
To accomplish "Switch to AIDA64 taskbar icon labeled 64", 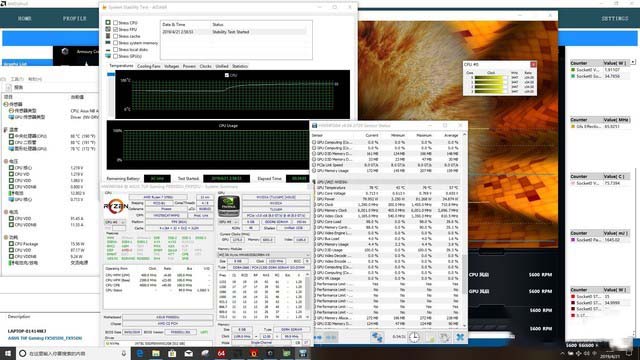I will (221, 353).
